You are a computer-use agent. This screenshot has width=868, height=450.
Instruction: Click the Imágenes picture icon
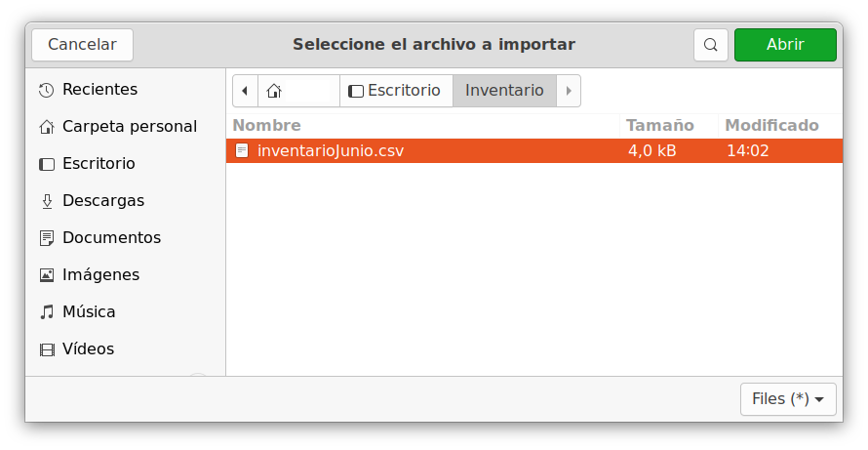click(47, 275)
